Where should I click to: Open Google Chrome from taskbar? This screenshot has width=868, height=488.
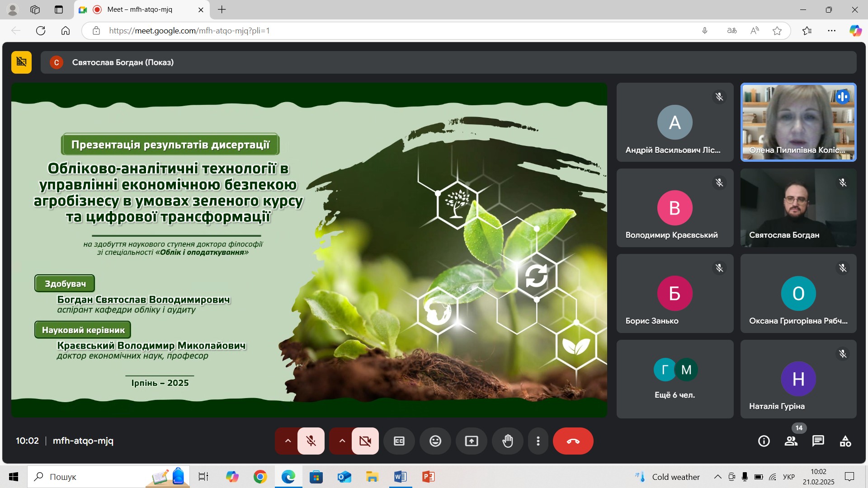coord(260,477)
